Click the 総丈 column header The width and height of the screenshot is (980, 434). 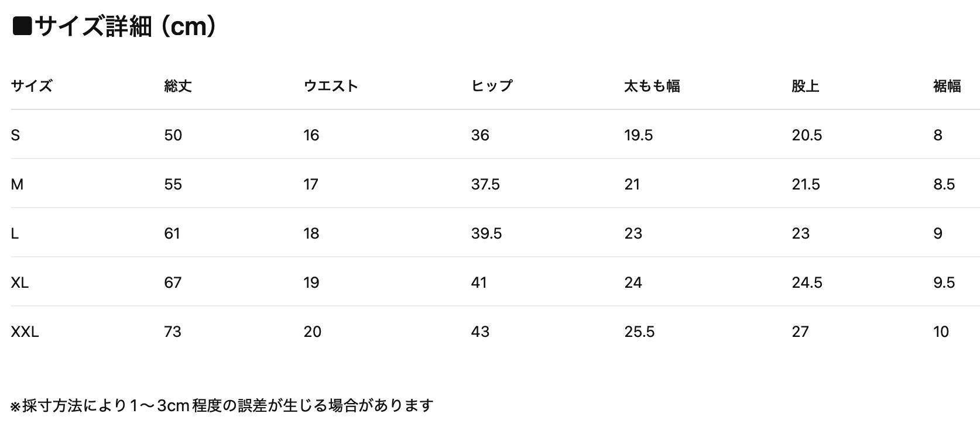pyautogui.click(x=178, y=86)
